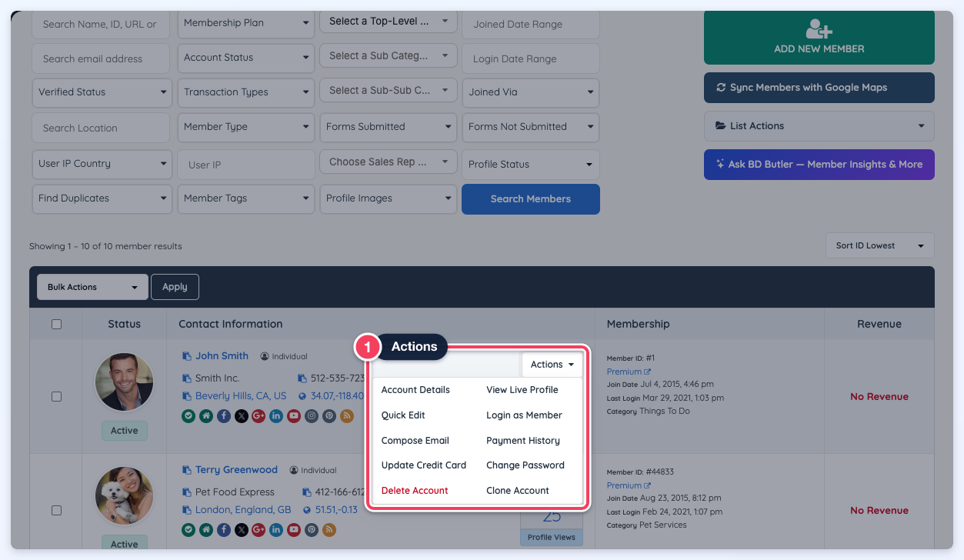This screenshot has height=560, width=964.
Task: Open John Smith's Google Plus icon
Action: pyautogui.click(x=259, y=416)
